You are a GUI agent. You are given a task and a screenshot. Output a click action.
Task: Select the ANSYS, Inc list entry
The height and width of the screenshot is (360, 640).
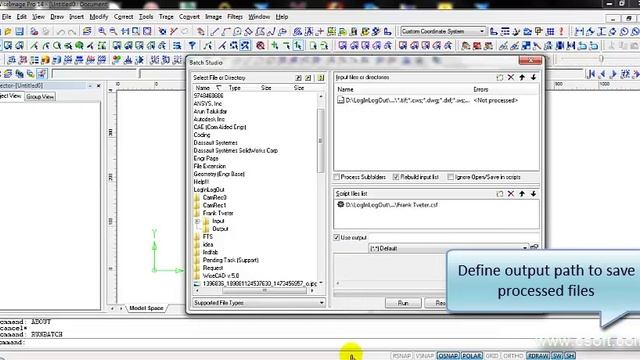pos(208,104)
